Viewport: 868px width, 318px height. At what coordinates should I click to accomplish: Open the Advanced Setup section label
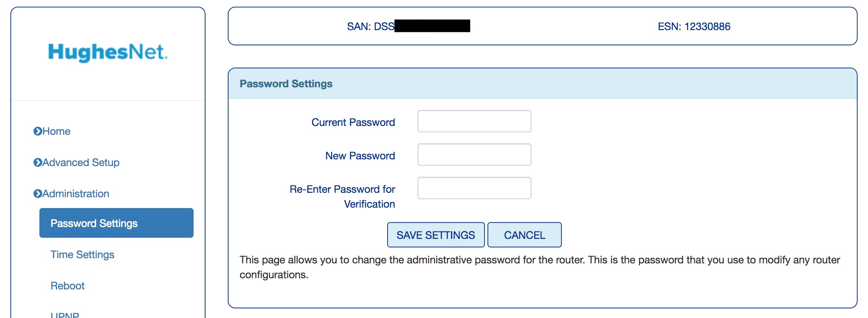tap(81, 162)
